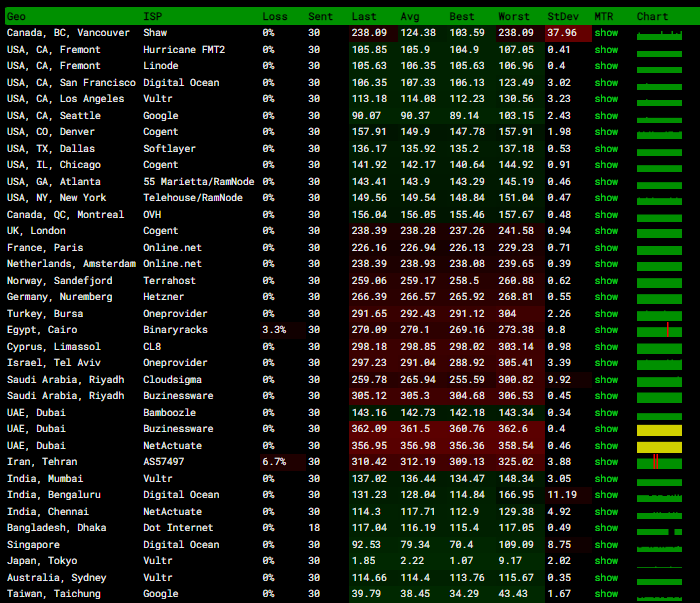Click 'show' in Dubai Bamboozle row
Viewport: 700px width, 603px height.
point(606,413)
